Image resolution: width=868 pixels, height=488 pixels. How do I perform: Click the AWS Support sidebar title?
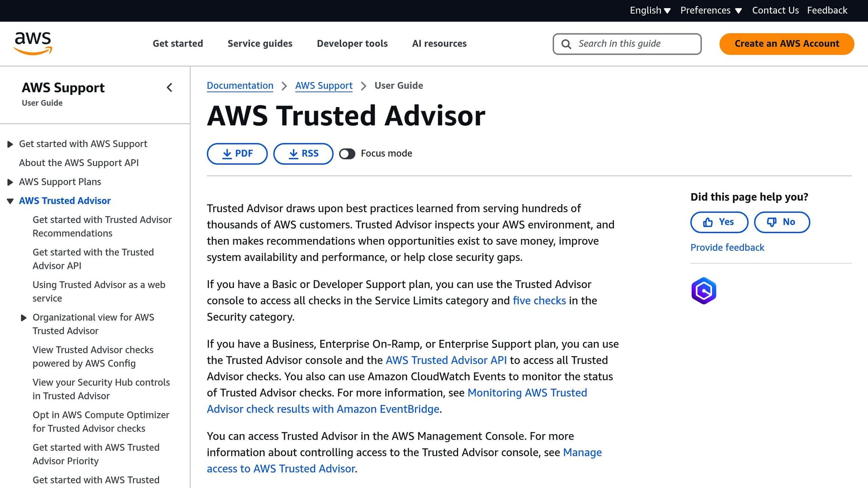pyautogui.click(x=63, y=88)
